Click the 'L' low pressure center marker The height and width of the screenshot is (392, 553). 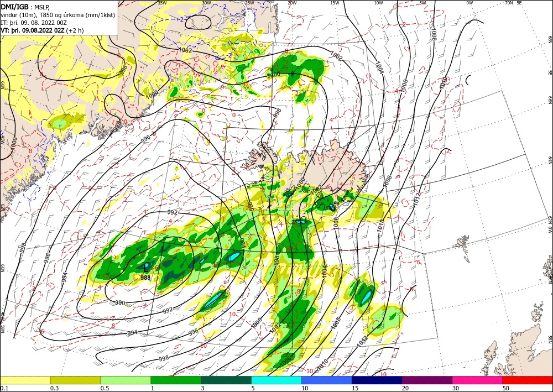tap(145, 269)
